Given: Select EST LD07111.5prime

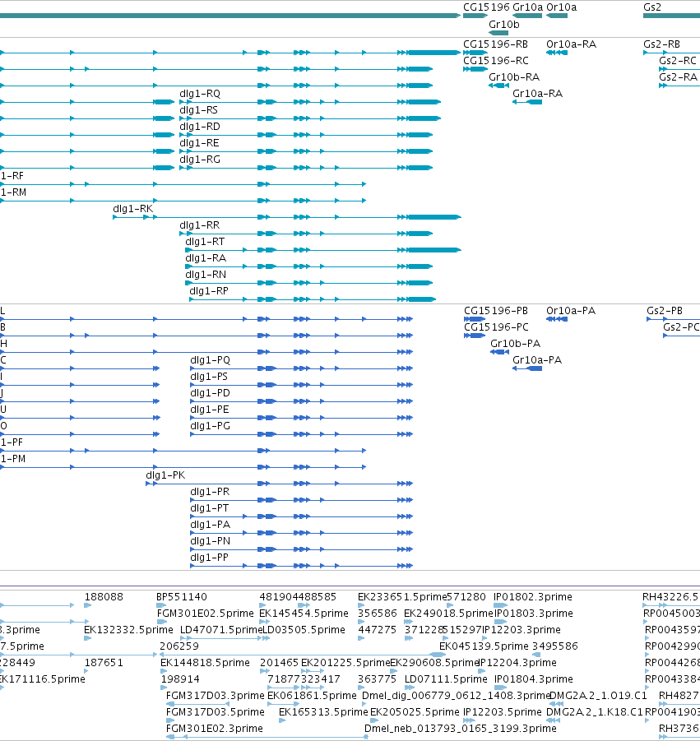Looking at the screenshot, I should tap(446, 678).
